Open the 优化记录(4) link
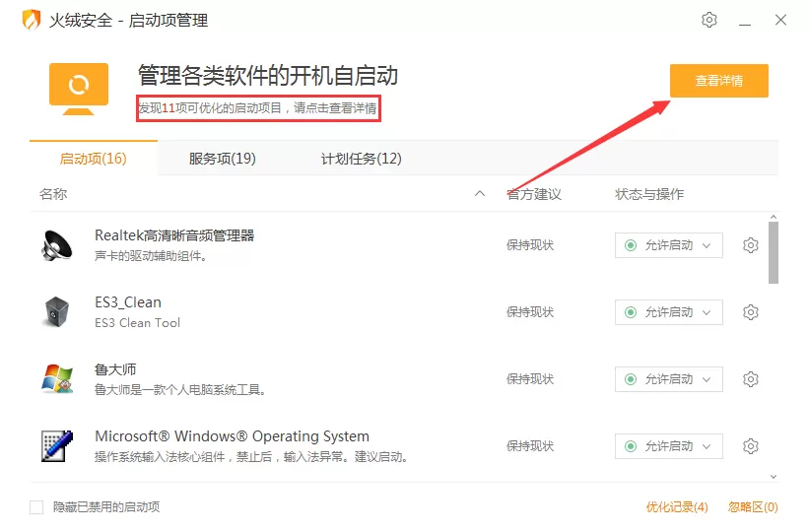808x532 pixels. click(x=677, y=507)
